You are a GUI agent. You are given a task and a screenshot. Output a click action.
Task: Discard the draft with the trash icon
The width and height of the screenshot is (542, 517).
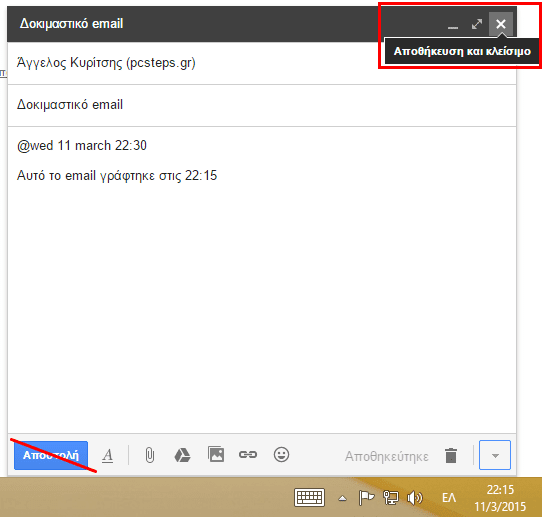coord(451,455)
